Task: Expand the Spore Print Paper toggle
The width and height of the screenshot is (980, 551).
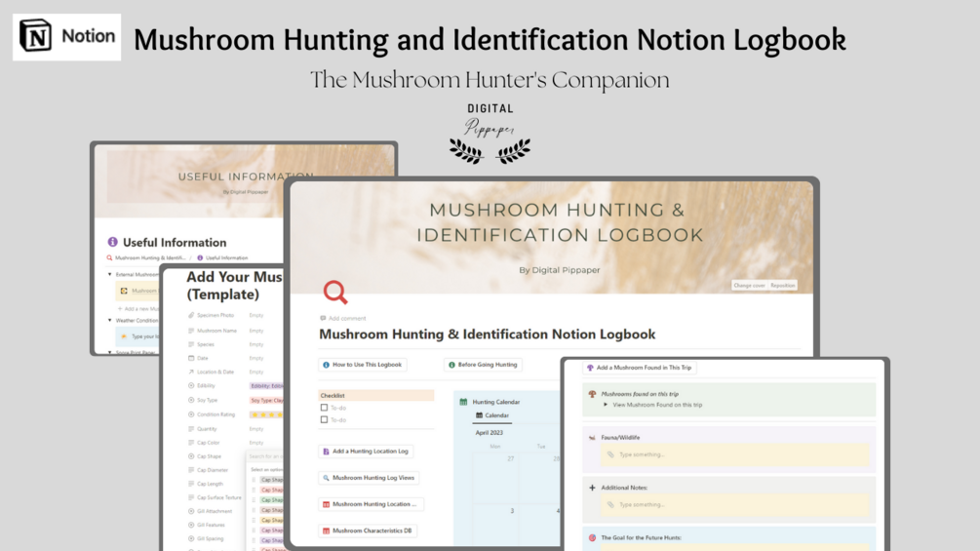Action: [x=110, y=352]
